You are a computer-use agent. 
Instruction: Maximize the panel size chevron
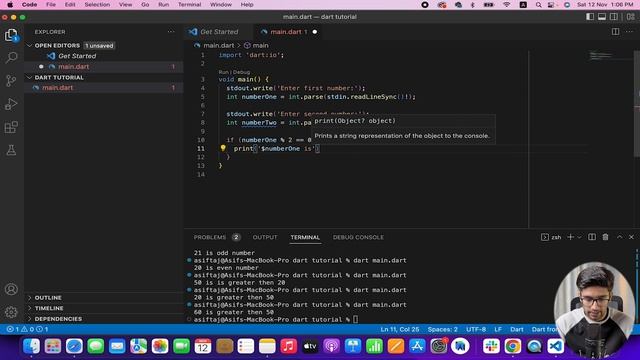click(x=619, y=237)
